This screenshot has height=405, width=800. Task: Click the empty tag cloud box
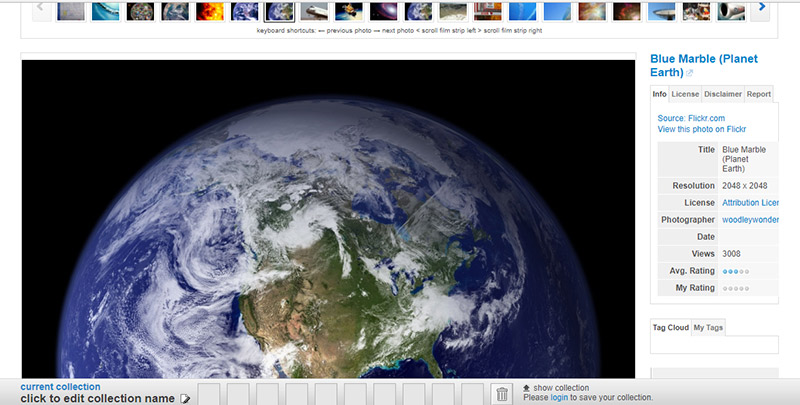714,344
